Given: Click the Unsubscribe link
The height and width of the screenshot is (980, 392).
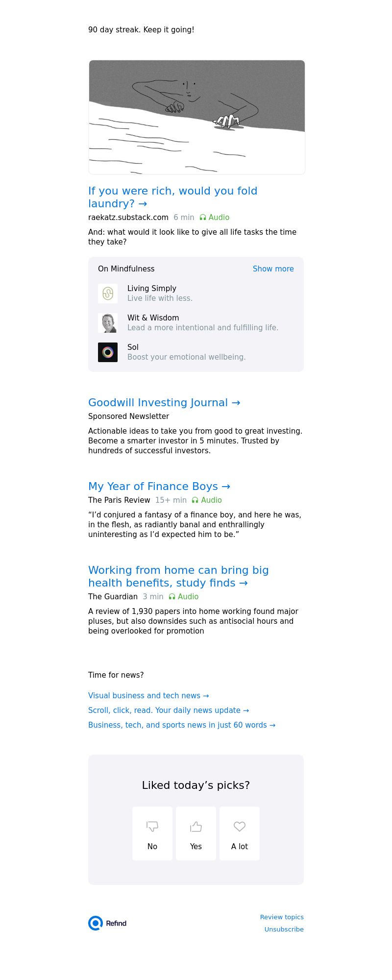Looking at the screenshot, I should click(284, 930).
